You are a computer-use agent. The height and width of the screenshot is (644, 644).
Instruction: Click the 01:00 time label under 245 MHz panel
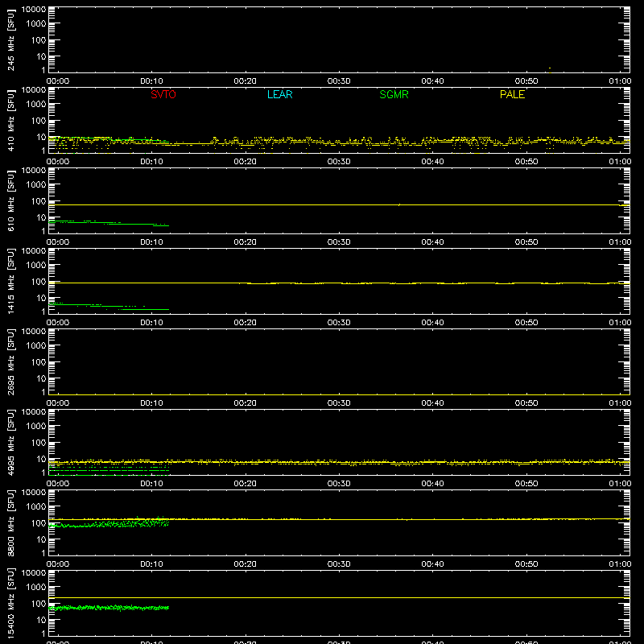pos(620,81)
